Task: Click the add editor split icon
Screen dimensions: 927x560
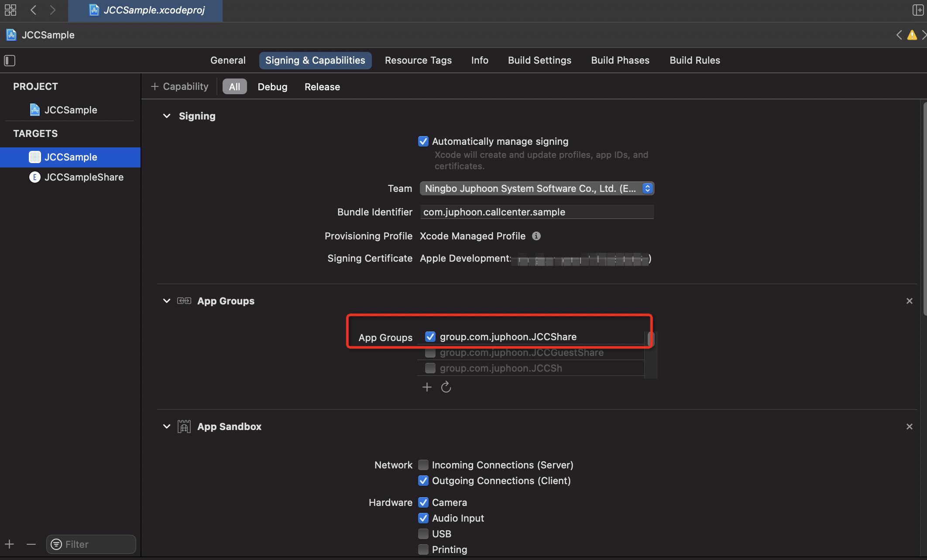Action: (918, 10)
